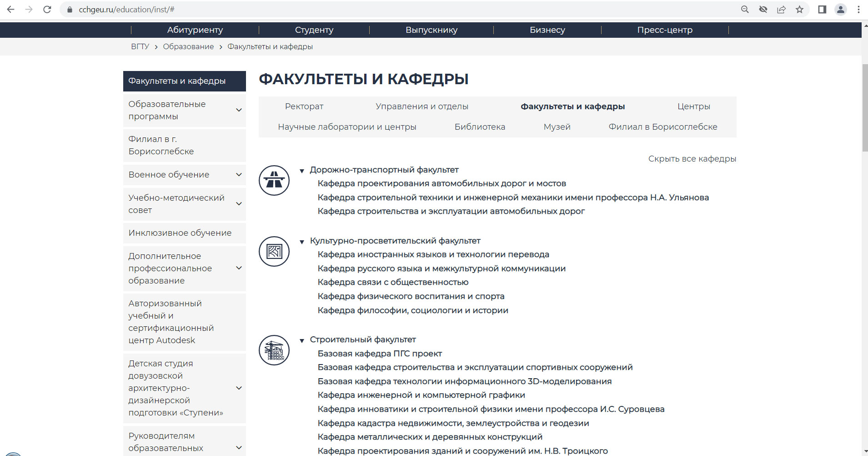Click the Скрыть все кафедры link

[x=692, y=159]
